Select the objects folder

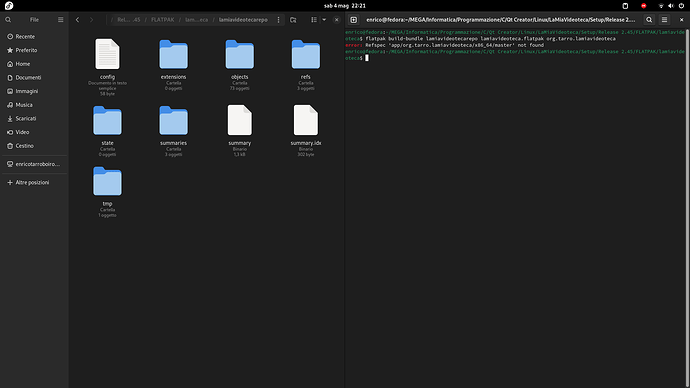click(239, 65)
